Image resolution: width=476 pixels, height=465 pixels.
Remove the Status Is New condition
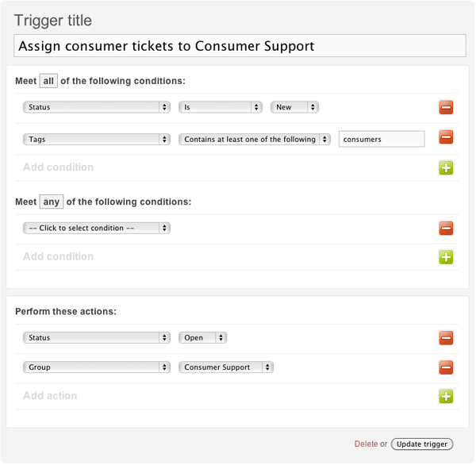pos(446,107)
